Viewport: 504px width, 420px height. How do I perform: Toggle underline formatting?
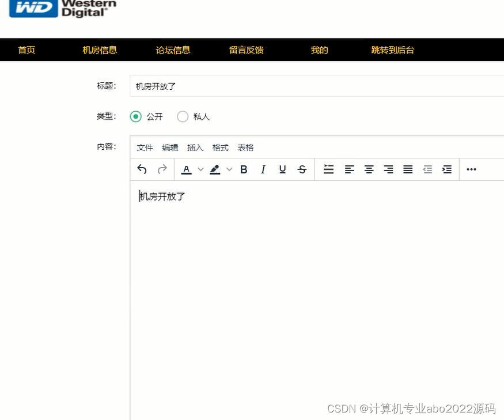[x=283, y=169]
